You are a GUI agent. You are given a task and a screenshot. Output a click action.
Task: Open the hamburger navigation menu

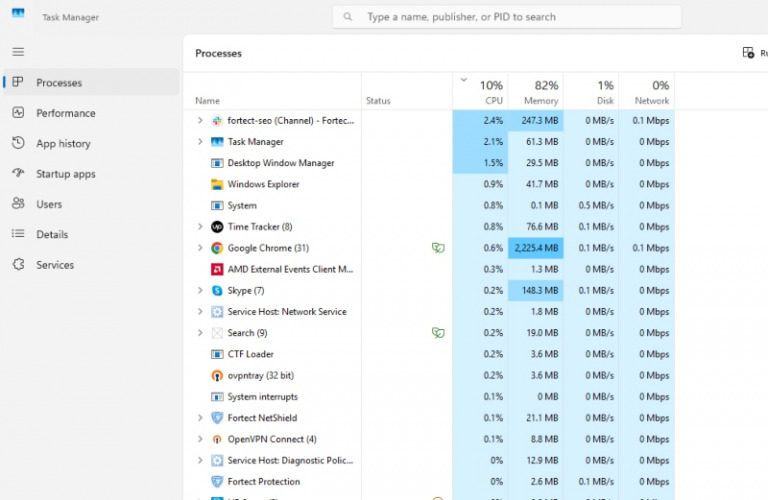point(18,52)
